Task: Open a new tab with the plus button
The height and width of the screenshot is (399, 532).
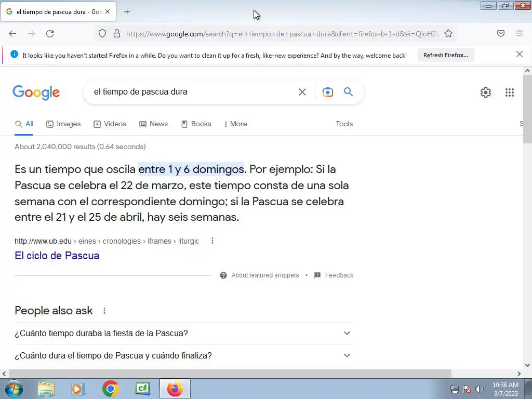Action: [127, 12]
